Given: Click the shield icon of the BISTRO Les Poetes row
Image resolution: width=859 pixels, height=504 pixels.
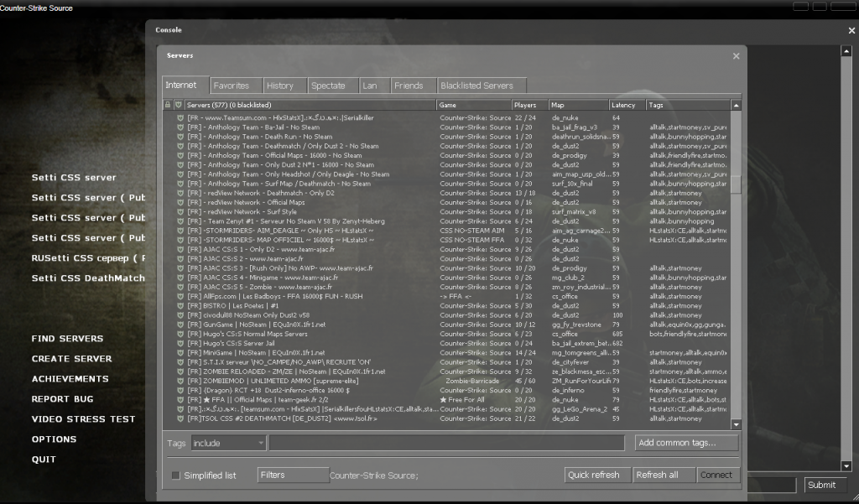Looking at the screenshot, I should coord(180,306).
